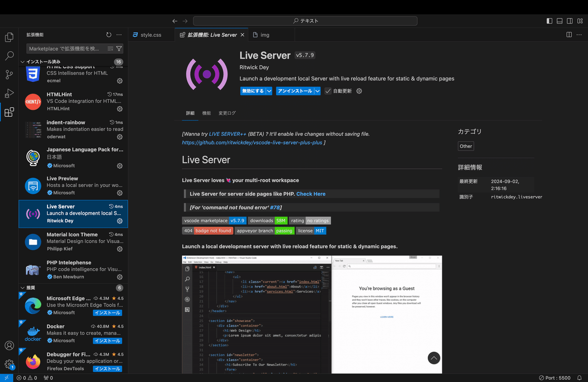Toggle the primary side bar visibility
The image size is (588, 382).
(549, 21)
